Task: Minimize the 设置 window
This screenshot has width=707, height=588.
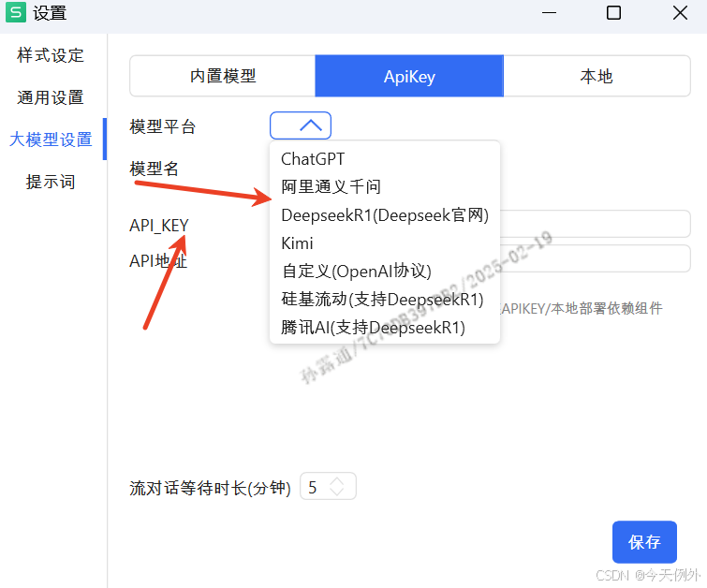Action: pos(549,12)
